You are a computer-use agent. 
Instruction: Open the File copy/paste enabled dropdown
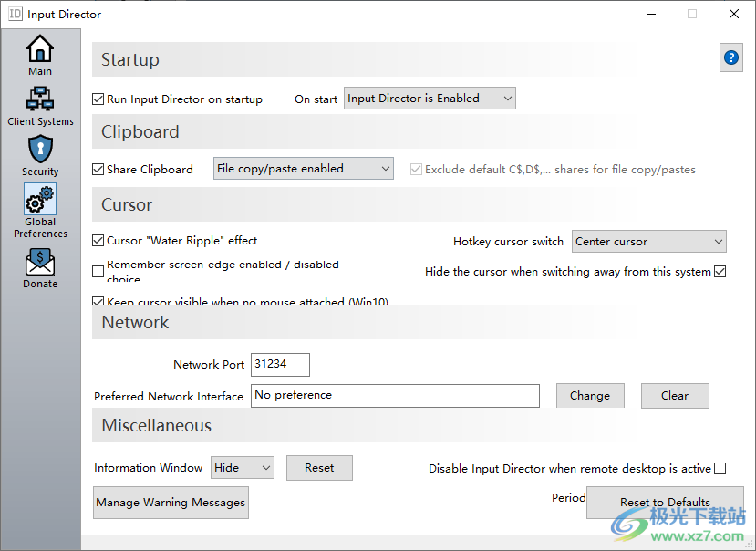click(x=304, y=169)
